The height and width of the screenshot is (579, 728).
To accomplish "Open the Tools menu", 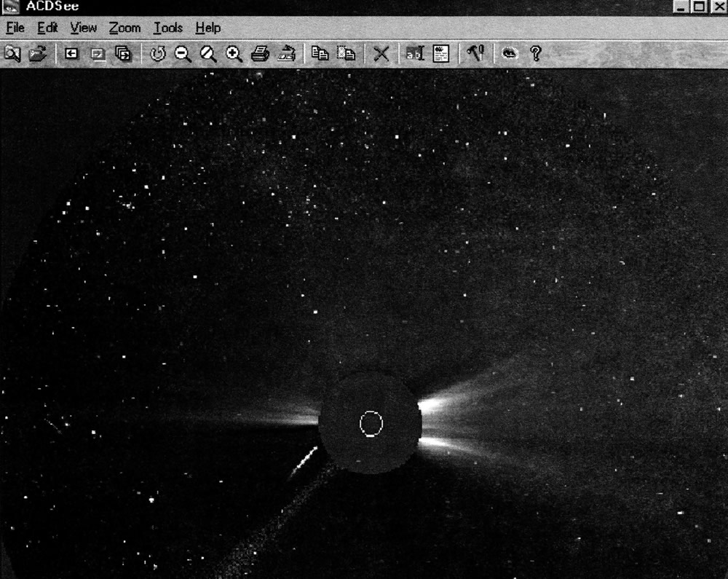I will point(168,28).
